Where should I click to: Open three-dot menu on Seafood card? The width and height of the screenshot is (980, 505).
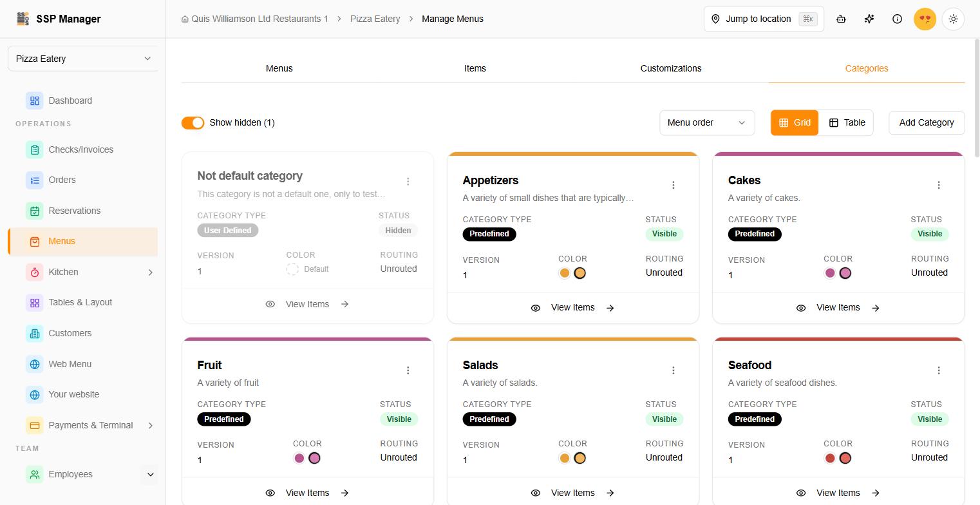[x=939, y=370]
